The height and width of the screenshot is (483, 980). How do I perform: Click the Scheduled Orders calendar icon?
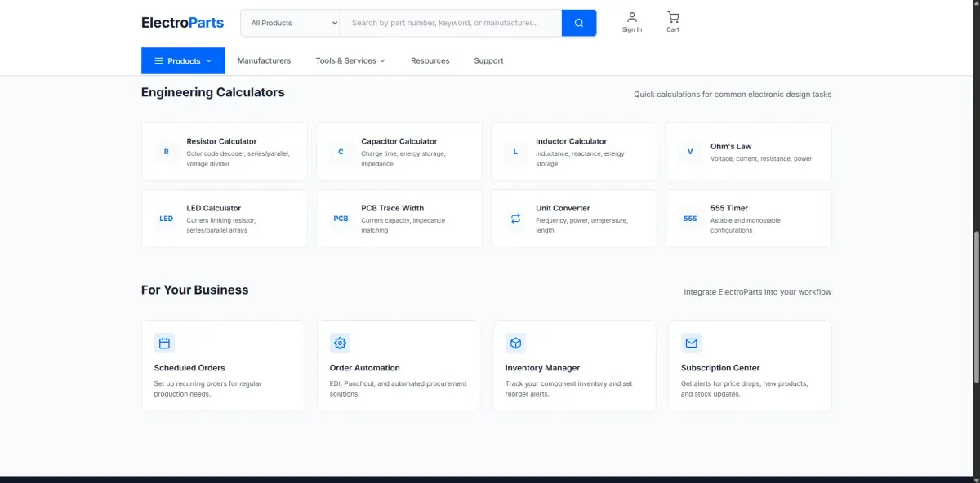point(164,343)
